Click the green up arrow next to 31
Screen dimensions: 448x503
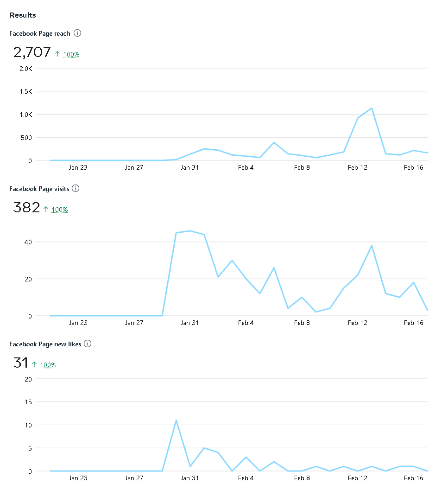coord(34,364)
